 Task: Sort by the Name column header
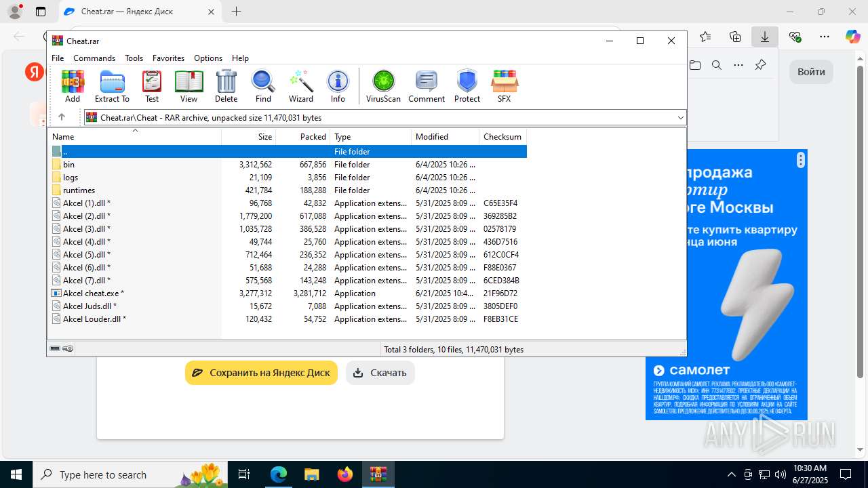tap(134, 137)
